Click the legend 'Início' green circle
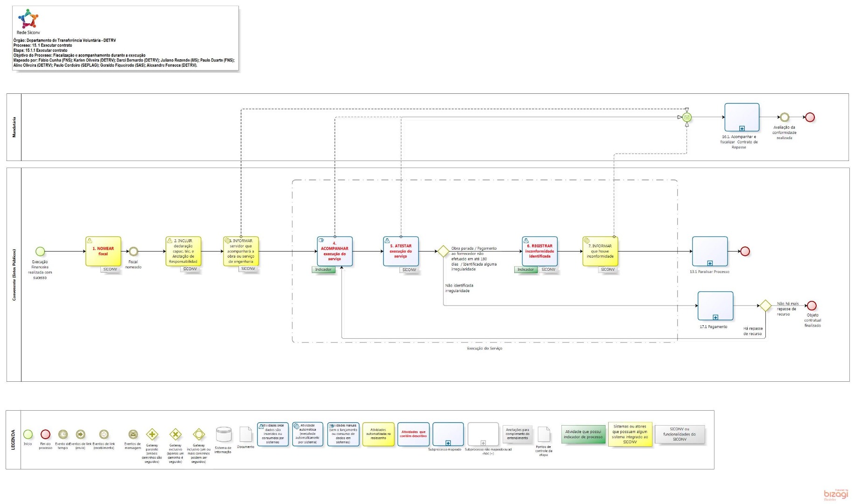 pos(28,434)
